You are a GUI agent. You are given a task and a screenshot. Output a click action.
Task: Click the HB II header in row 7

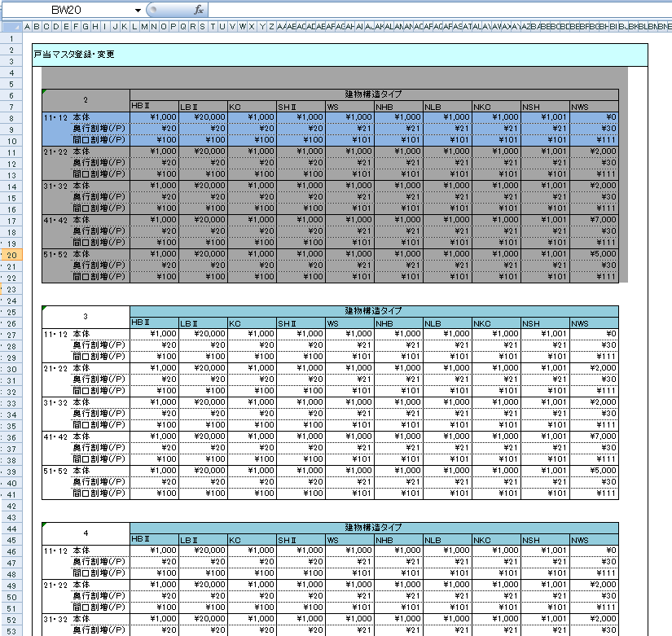point(154,106)
